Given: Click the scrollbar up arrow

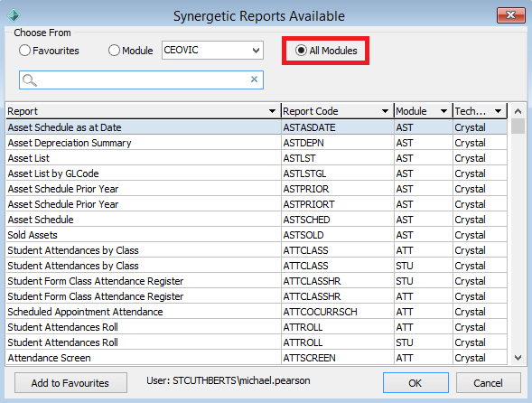Looking at the screenshot, I should click(x=518, y=111).
